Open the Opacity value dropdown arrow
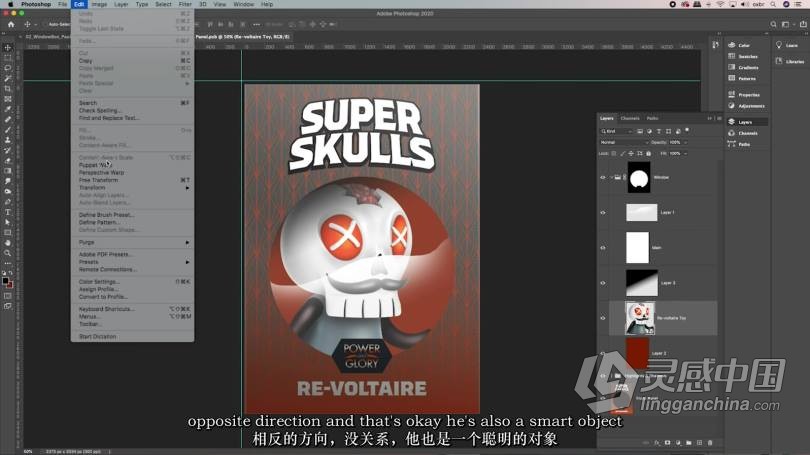Image resolution: width=810 pixels, height=455 pixels. pyautogui.click(x=686, y=142)
